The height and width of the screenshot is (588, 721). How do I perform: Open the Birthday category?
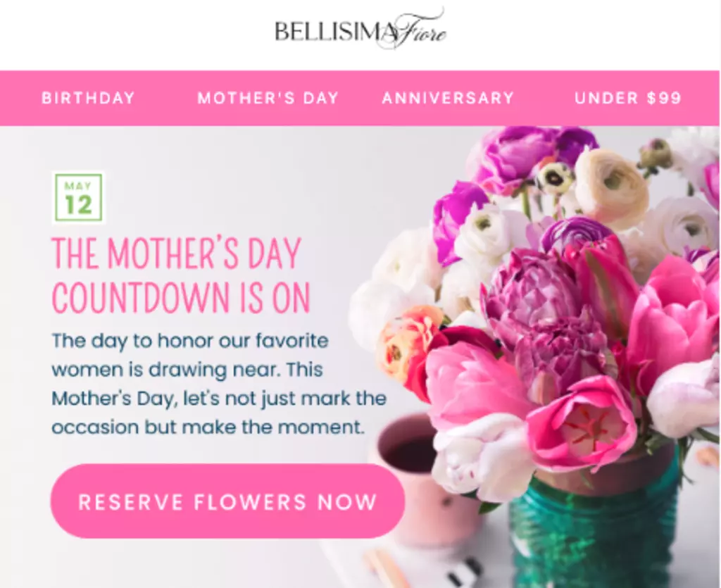(x=88, y=98)
